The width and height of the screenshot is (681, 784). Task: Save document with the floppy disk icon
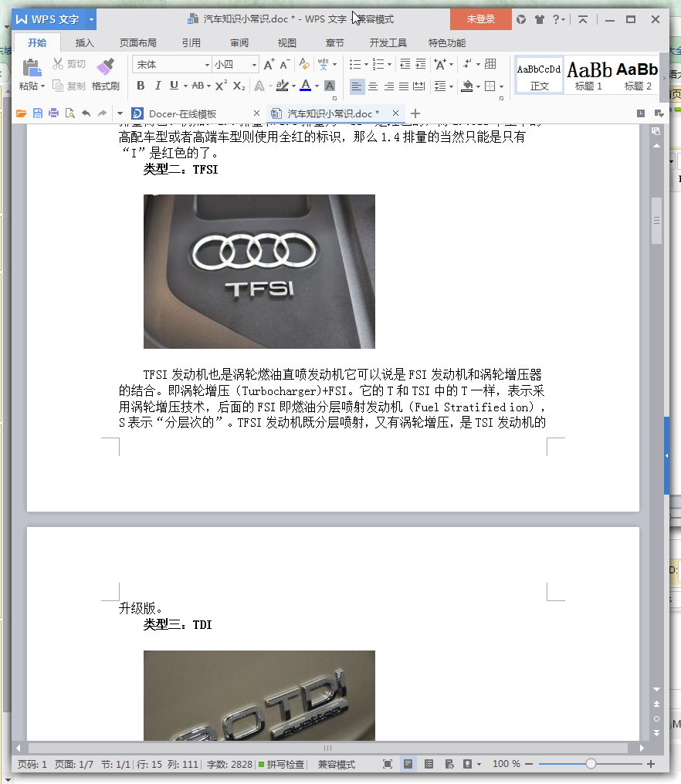[x=38, y=113]
